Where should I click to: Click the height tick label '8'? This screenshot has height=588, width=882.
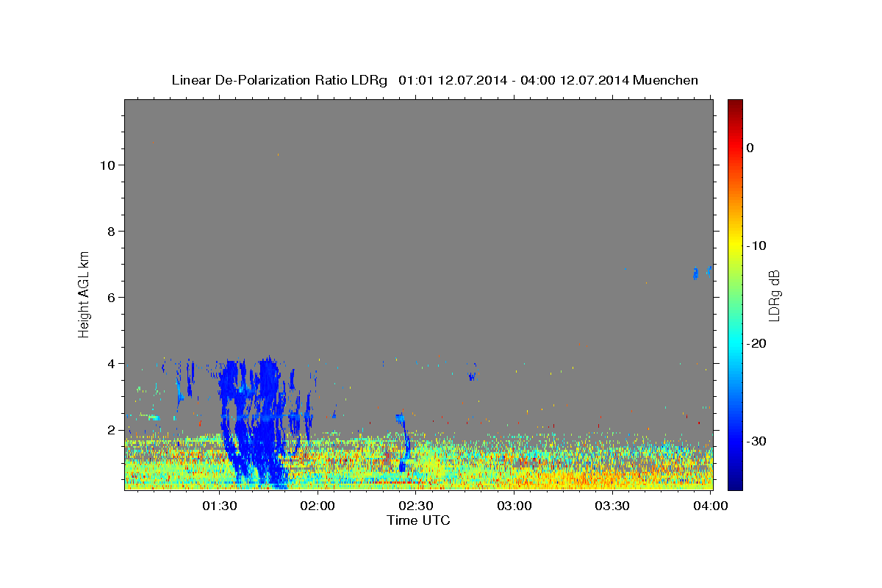pos(111,232)
